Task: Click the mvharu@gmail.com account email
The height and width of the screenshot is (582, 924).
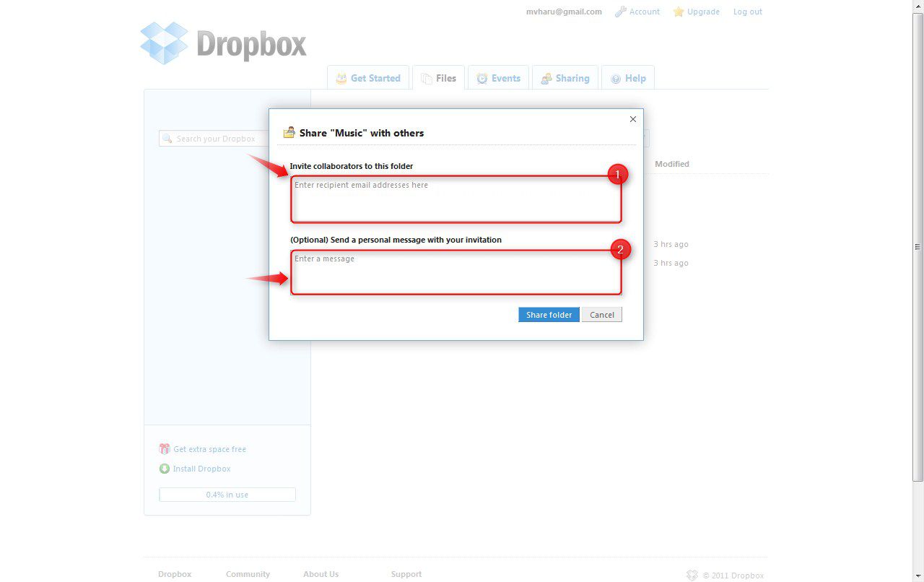Action: point(564,12)
